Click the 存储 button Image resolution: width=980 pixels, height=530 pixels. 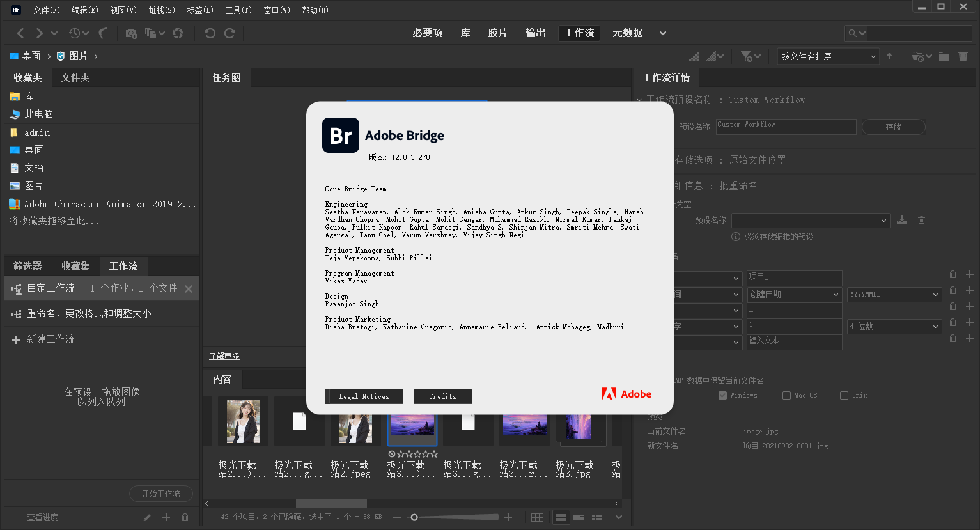coord(894,127)
